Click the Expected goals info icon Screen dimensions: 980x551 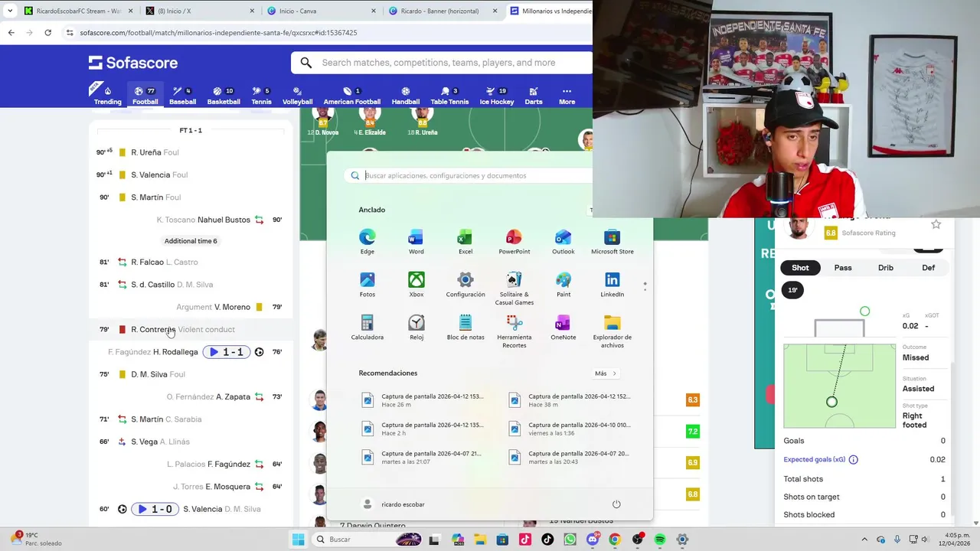[853, 460]
